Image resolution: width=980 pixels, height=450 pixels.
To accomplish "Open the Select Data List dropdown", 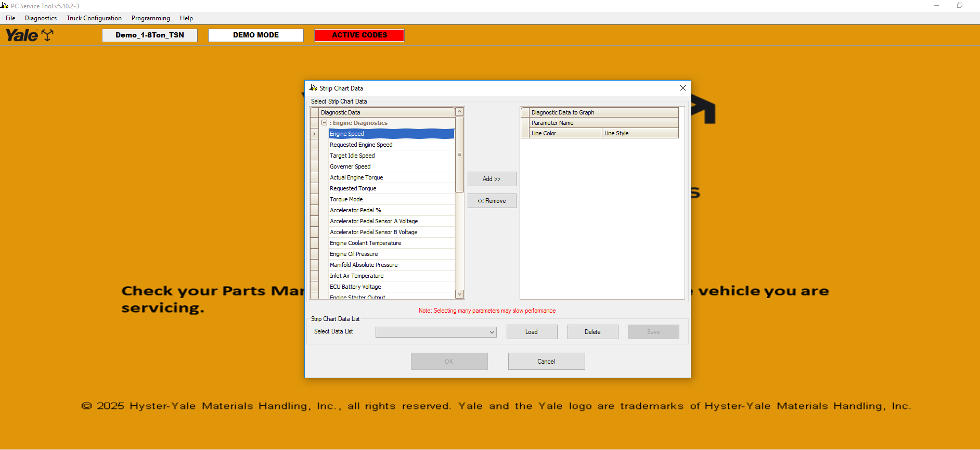I will (492, 332).
